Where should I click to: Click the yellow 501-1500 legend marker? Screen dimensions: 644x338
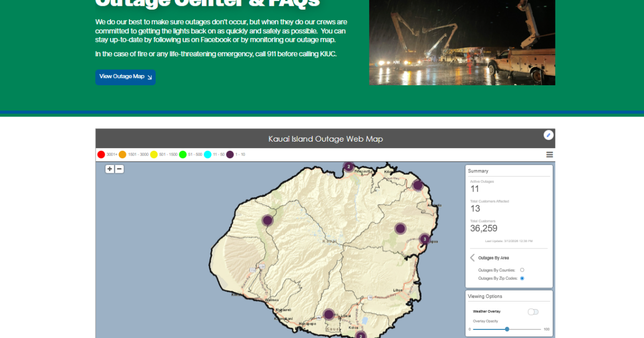[x=154, y=155]
